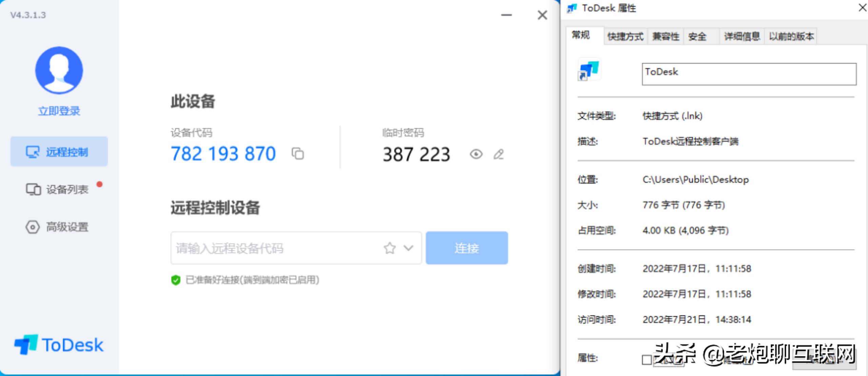Open the 兼容性 tab

(x=665, y=36)
